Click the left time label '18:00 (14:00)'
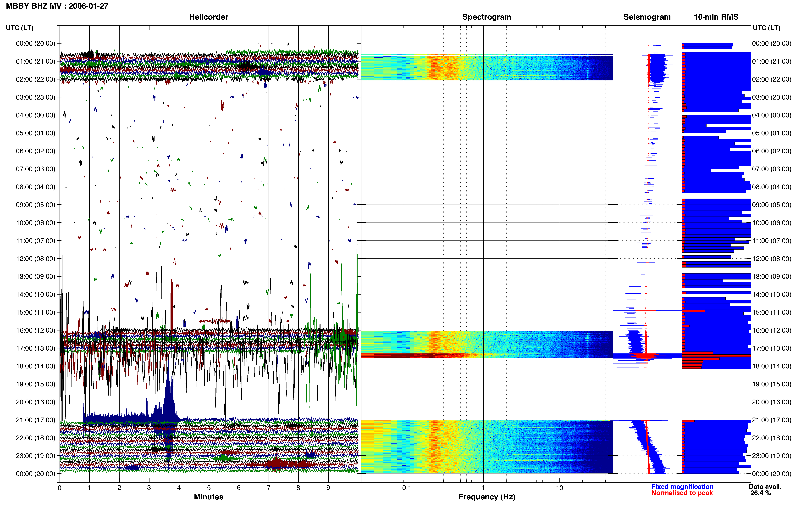This screenshot has height=508, width=812. 36,366
